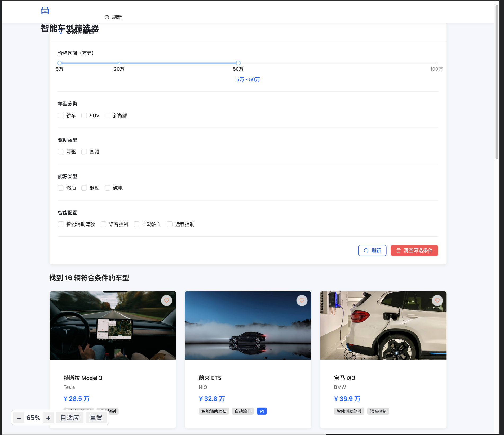Check the 轿车 checkbox
The height and width of the screenshot is (435, 504).
61,116
